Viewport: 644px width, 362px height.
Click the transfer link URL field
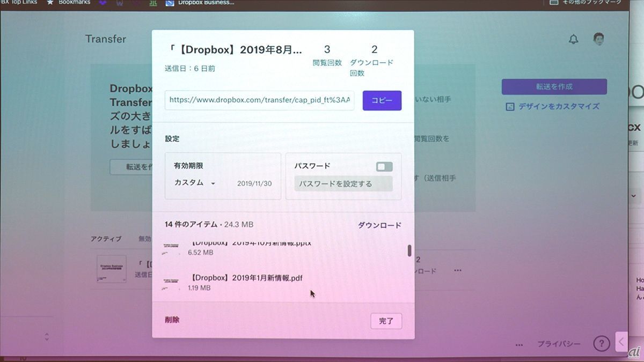(260, 100)
